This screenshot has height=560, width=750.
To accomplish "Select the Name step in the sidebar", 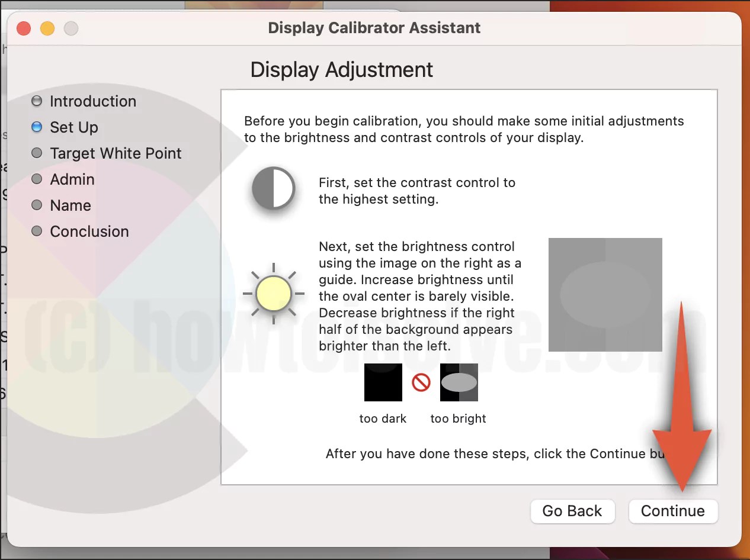I will [x=70, y=205].
